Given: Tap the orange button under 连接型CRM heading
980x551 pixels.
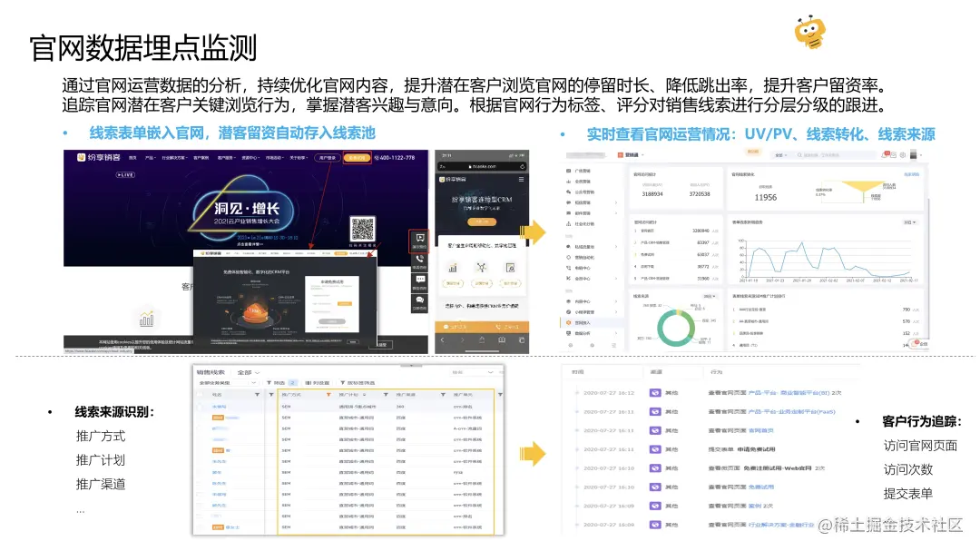Looking at the screenshot, I should pos(482,222).
